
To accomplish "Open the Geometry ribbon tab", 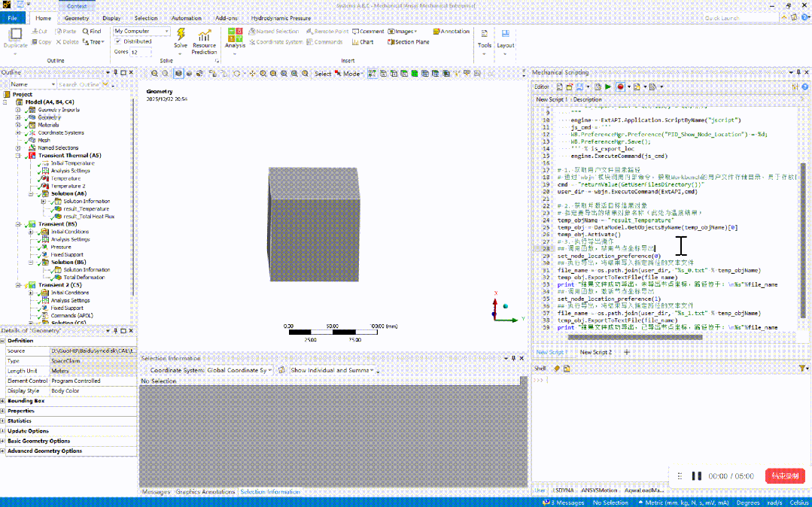I will click(x=77, y=18).
